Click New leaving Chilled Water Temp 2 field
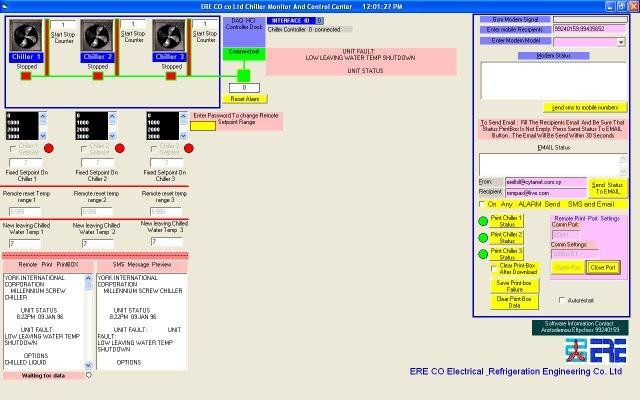 coord(98,244)
